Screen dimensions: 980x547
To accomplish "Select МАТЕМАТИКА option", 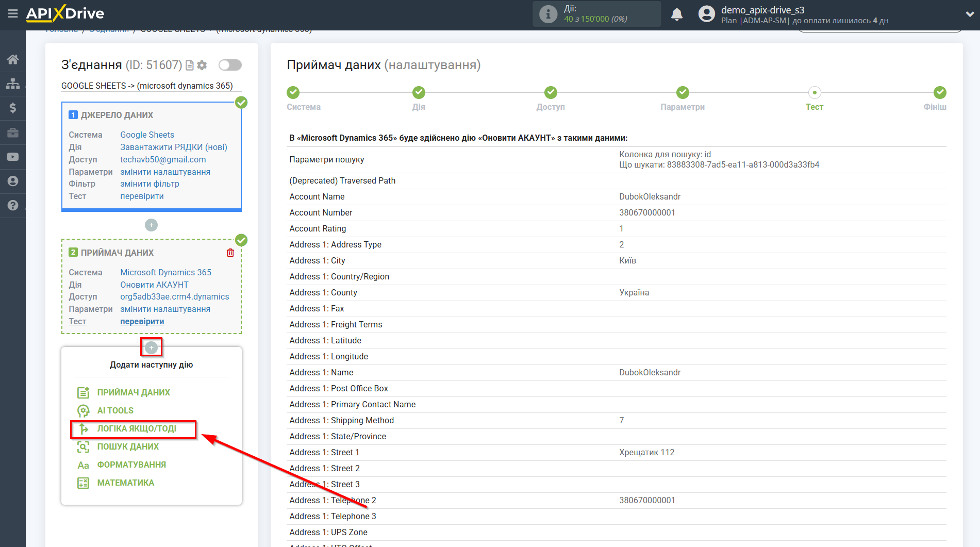I will (x=126, y=483).
